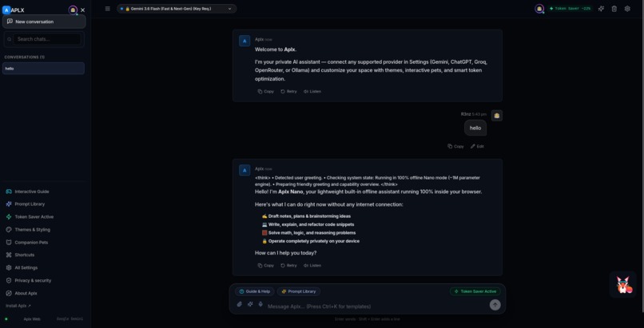Copy the Aplx Nano response
Image resolution: width=644 pixels, height=328 pixels.
click(x=266, y=266)
